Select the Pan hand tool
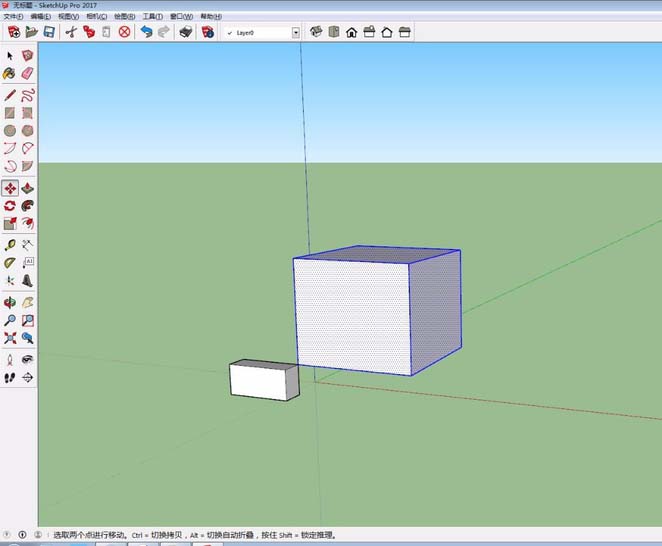The image size is (662, 546). point(27,302)
